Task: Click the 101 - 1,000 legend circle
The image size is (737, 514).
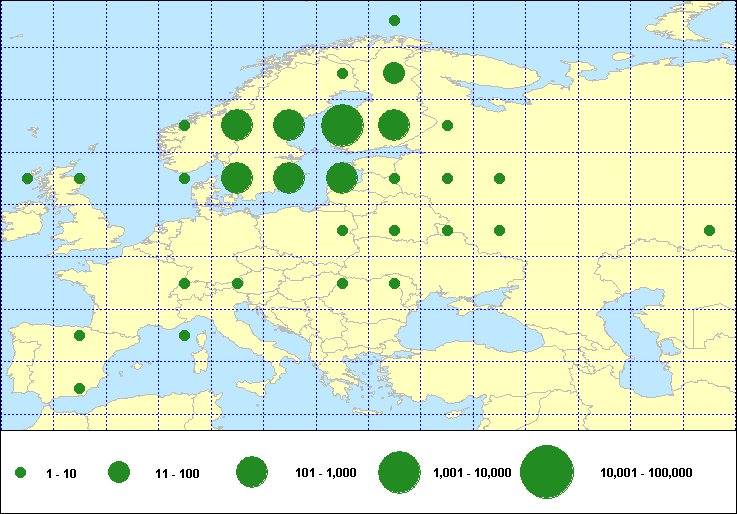Action: click(250, 473)
